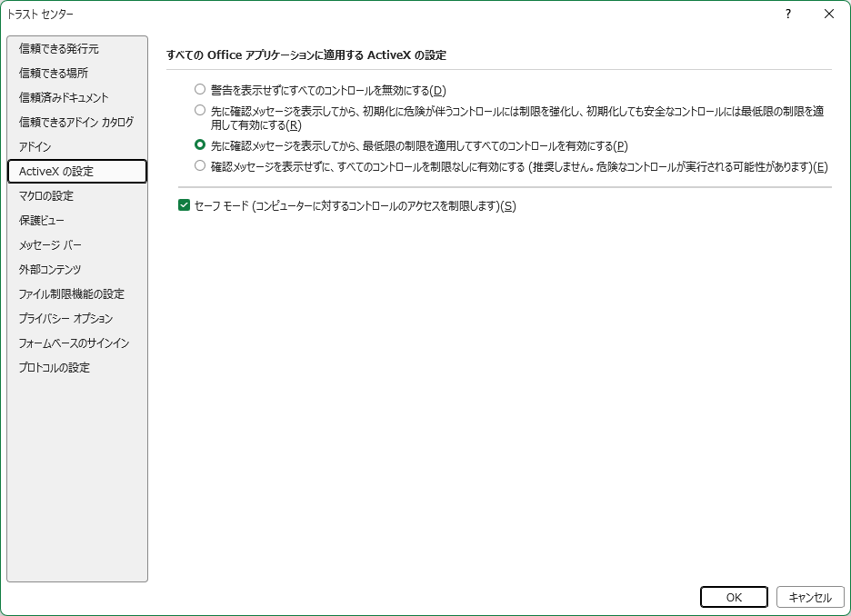Select プロトコルの設定 in the sidebar

[77, 368]
